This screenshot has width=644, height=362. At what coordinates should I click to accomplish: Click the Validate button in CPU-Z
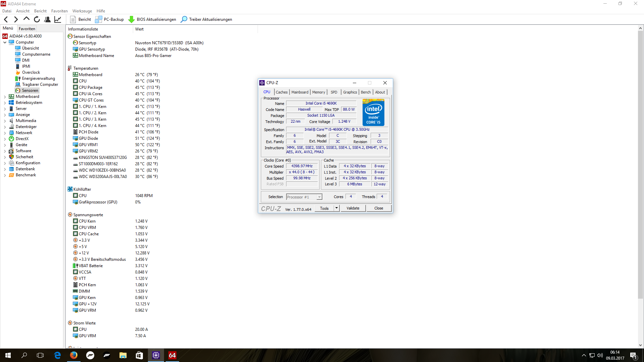click(x=353, y=208)
